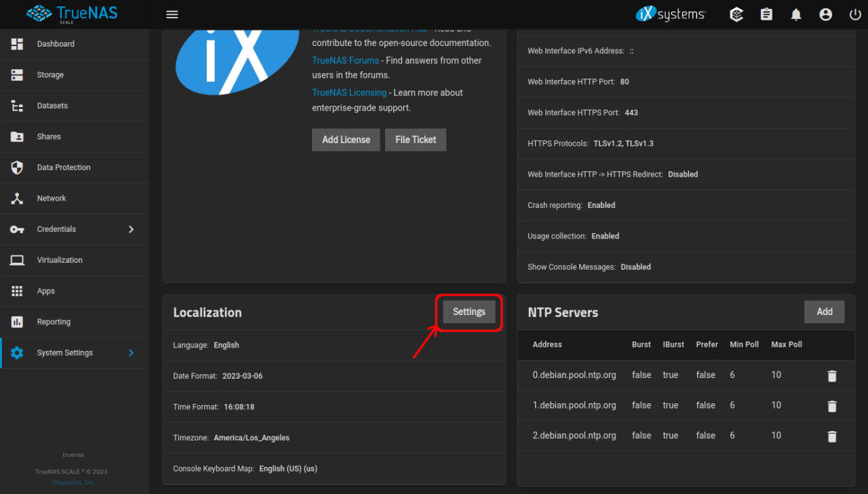
Task: Click the Dashboard icon in the sidebar
Action: pyautogui.click(x=17, y=44)
